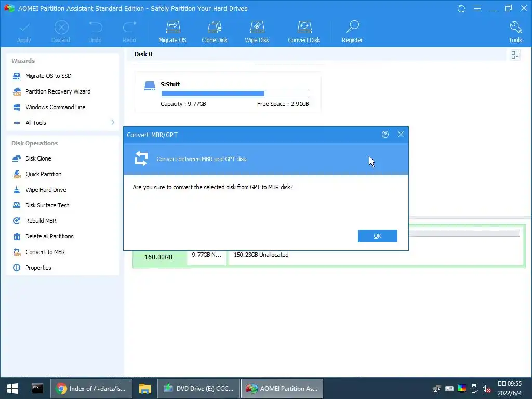Open the Windows Start menu
The image size is (532, 399).
pyautogui.click(x=12, y=389)
